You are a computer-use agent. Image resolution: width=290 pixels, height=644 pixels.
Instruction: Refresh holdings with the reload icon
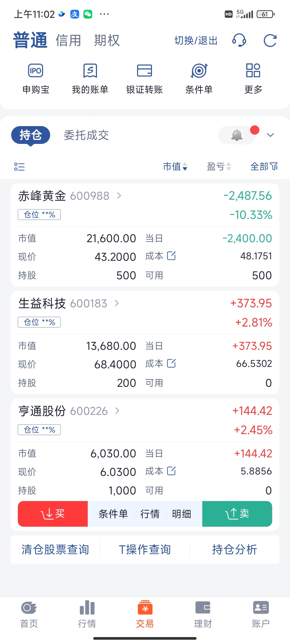click(x=270, y=40)
